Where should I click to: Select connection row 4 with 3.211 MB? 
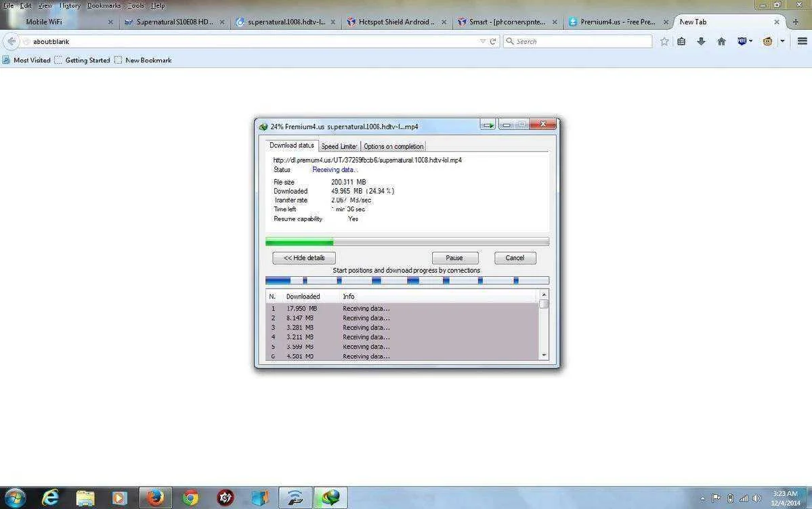(402, 337)
